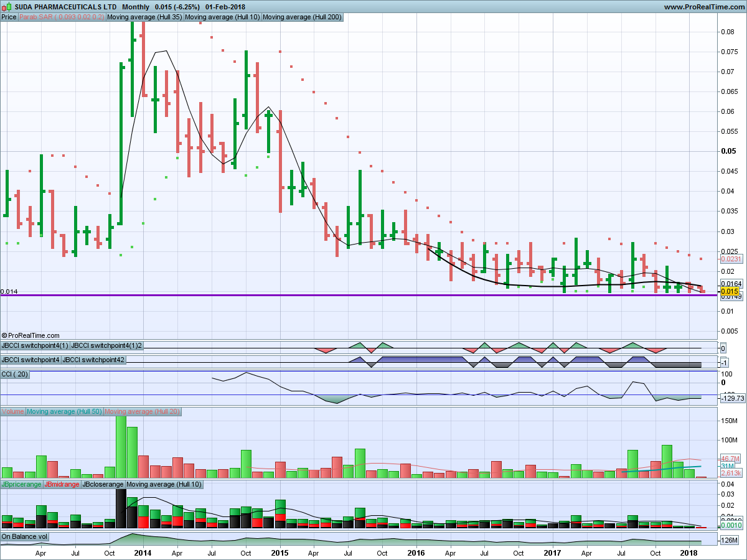Click the candlestick chart icon beside the title
Viewport: 747px width, 560px height.
click(8, 7)
